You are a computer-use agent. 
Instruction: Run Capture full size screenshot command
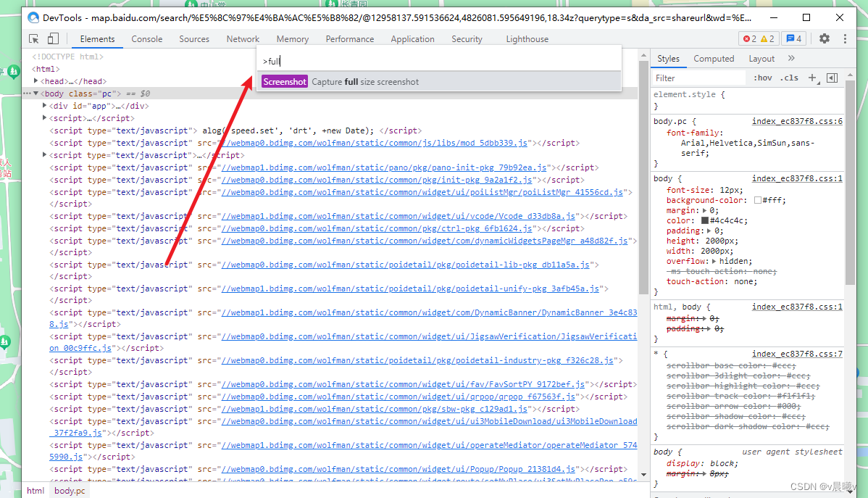440,82
